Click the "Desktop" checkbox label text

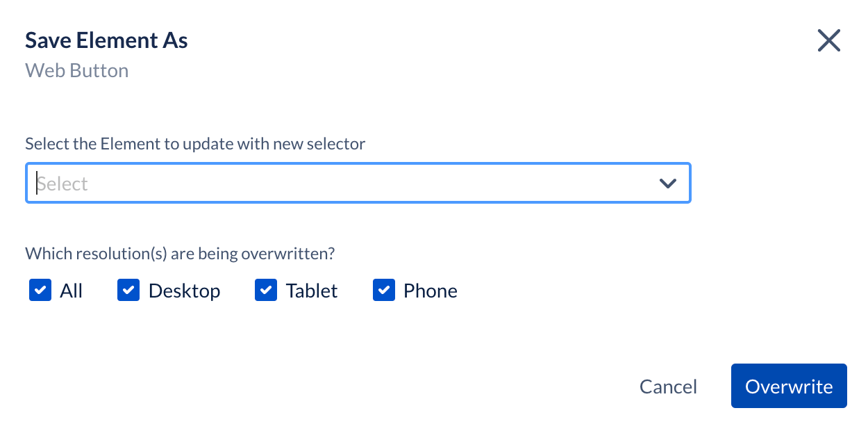point(184,291)
